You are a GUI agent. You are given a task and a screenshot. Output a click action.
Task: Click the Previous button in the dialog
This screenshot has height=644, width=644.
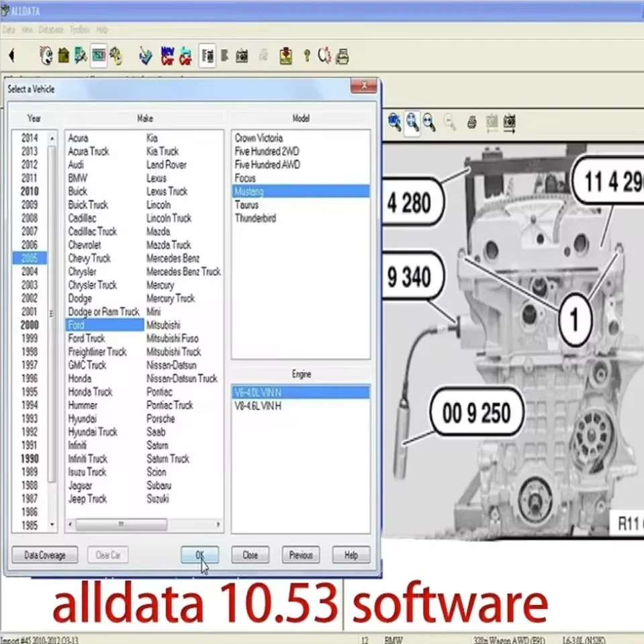click(x=300, y=555)
